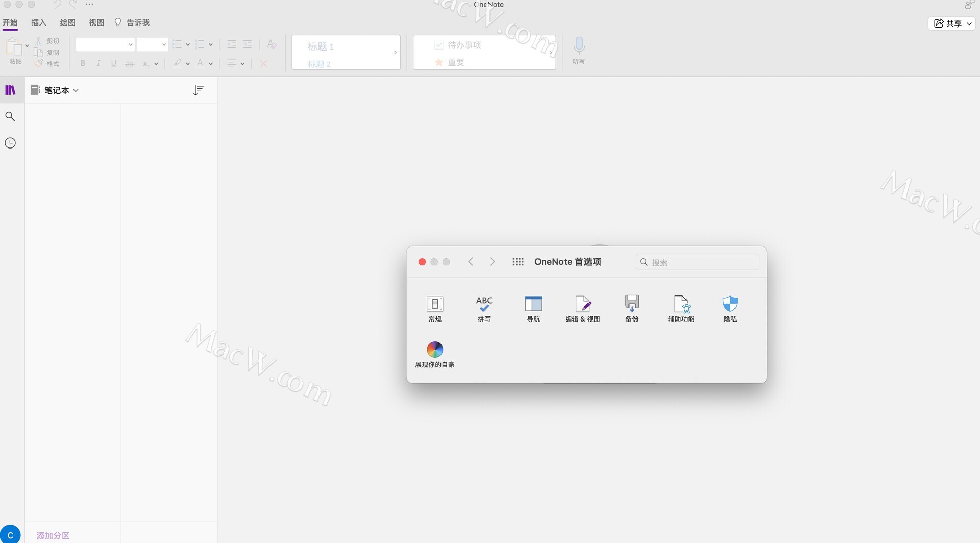Viewport: 980px width, 543px height.
Task: Increase indent of the paragraph
Action: click(248, 44)
